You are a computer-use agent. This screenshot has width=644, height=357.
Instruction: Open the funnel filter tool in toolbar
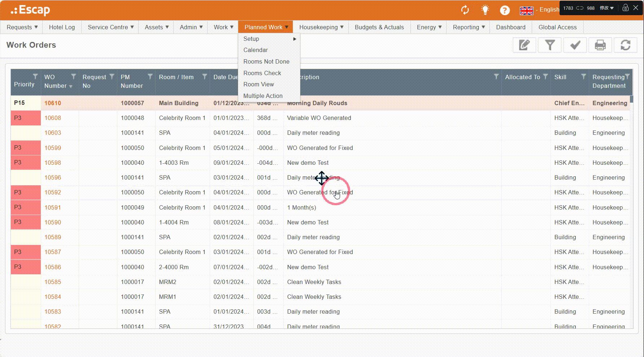pyautogui.click(x=549, y=45)
